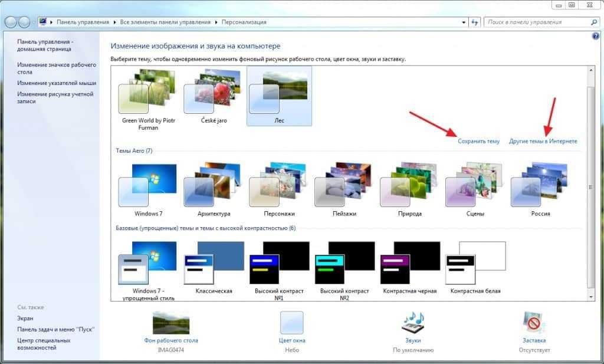Click the theme list scrollbar thumb
This screenshot has width=604, height=364.
click(591, 187)
